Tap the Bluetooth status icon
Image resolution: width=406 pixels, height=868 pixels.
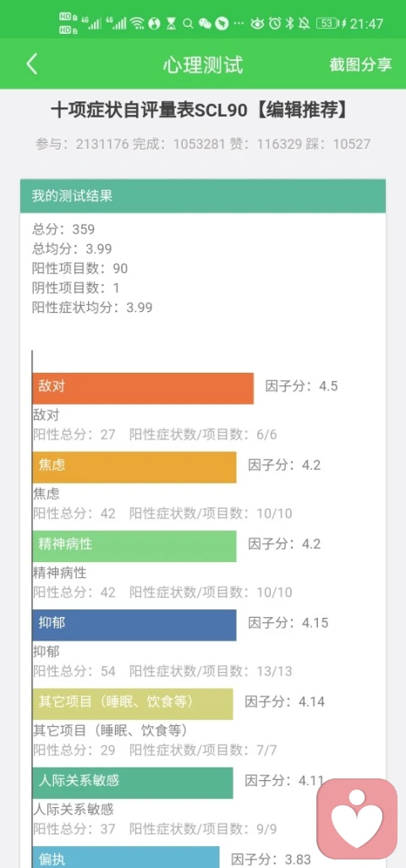(x=289, y=24)
